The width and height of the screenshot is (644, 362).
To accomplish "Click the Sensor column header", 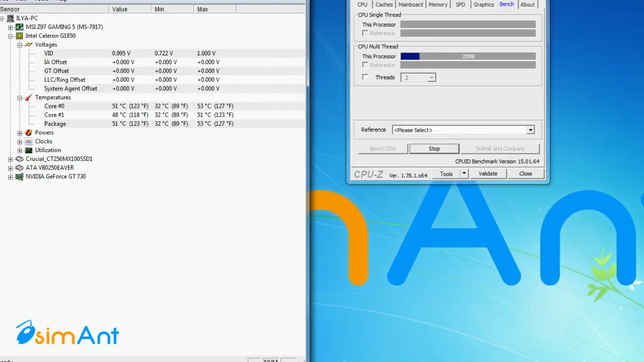I will coord(54,9).
